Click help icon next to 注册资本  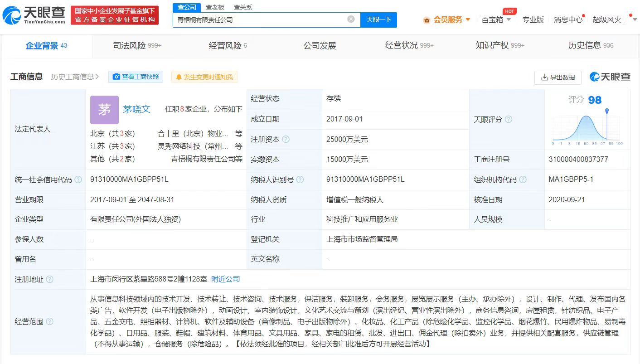(x=286, y=140)
